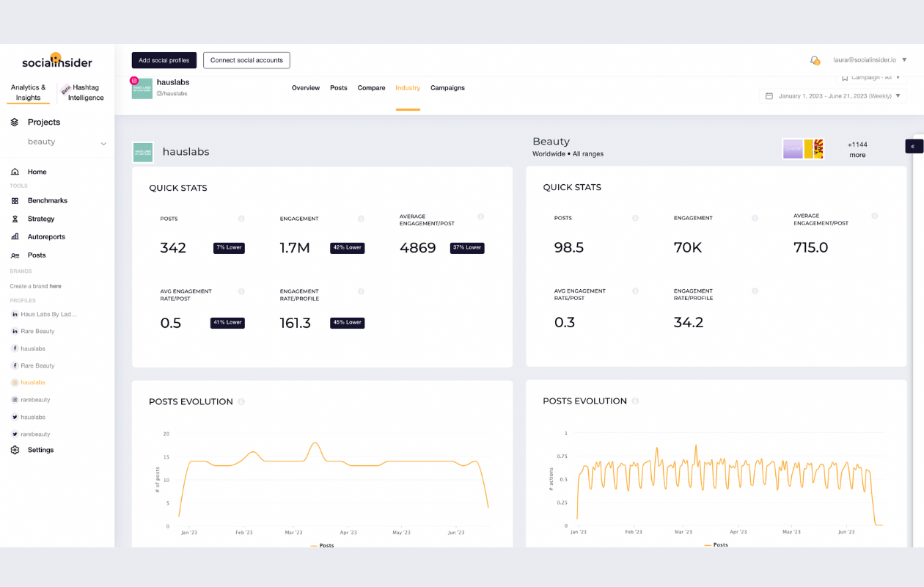924x587 pixels.
Task: Click info icon beside Beauty ENGAGEMENT stat
Action: coord(755,218)
